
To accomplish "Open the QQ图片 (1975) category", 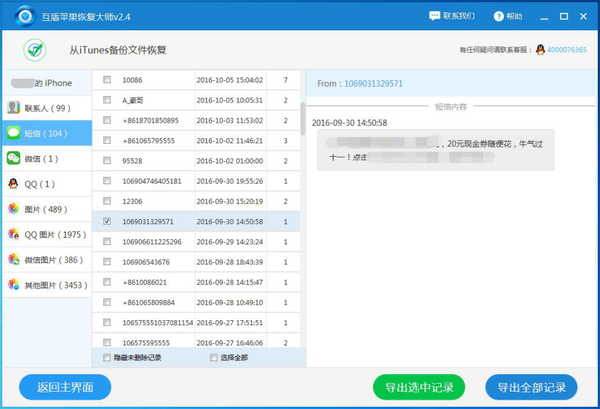I will pos(45,234).
